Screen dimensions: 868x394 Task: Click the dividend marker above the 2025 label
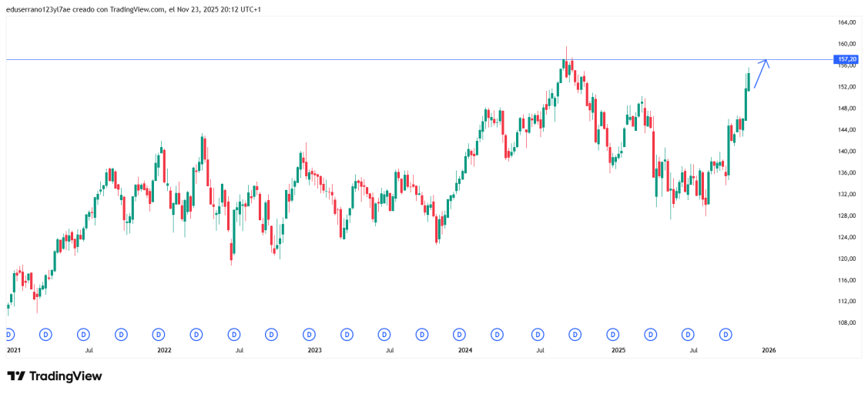(x=612, y=335)
